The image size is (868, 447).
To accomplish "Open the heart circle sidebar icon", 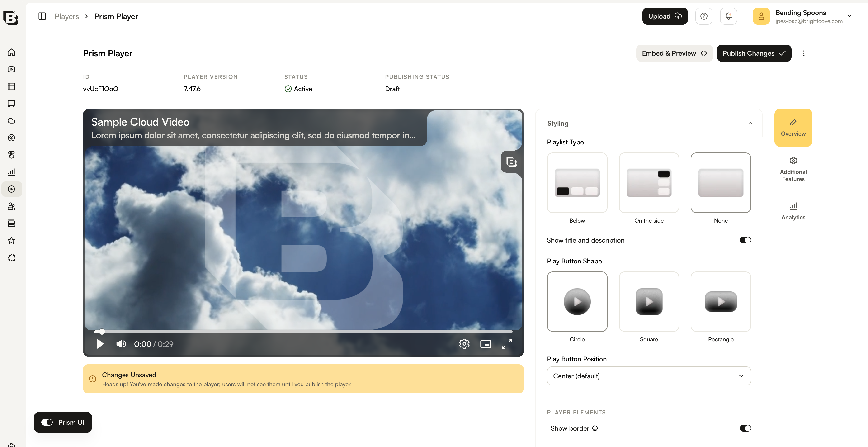I will tap(11, 138).
